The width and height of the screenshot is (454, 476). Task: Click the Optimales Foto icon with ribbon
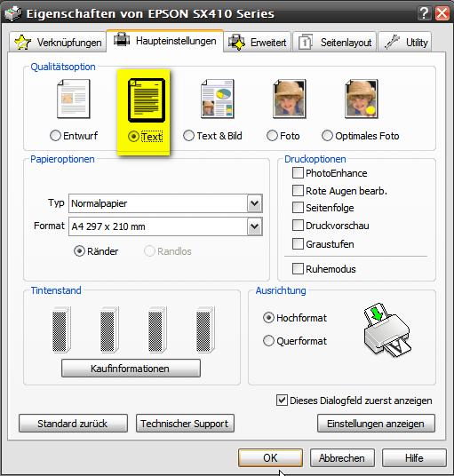pos(362,99)
